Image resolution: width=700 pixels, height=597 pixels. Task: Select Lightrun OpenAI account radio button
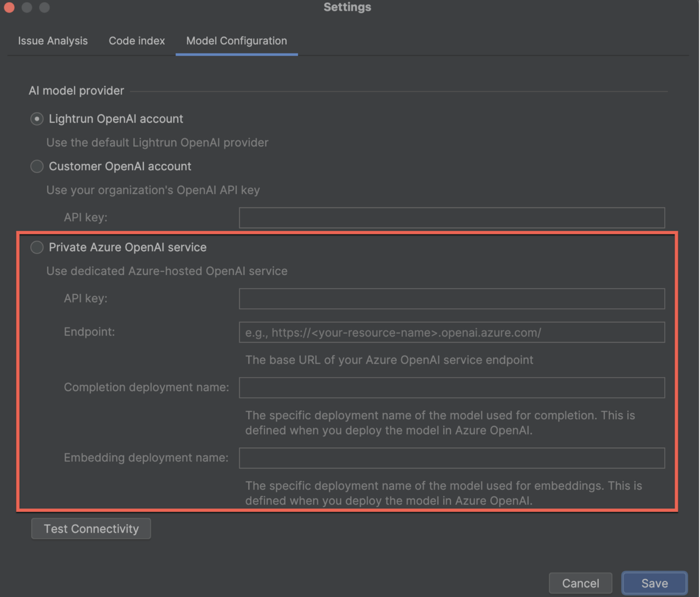(x=37, y=119)
